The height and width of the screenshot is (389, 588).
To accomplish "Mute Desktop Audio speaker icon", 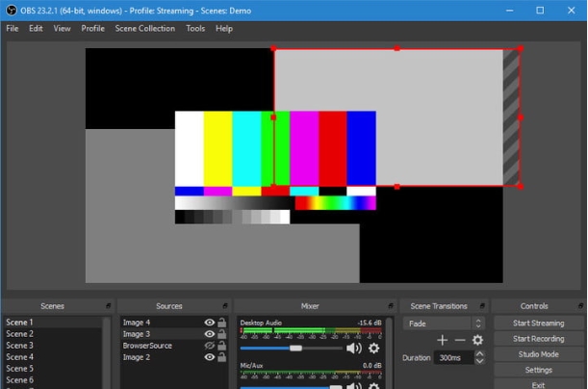I will pyautogui.click(x=353, y=349).
